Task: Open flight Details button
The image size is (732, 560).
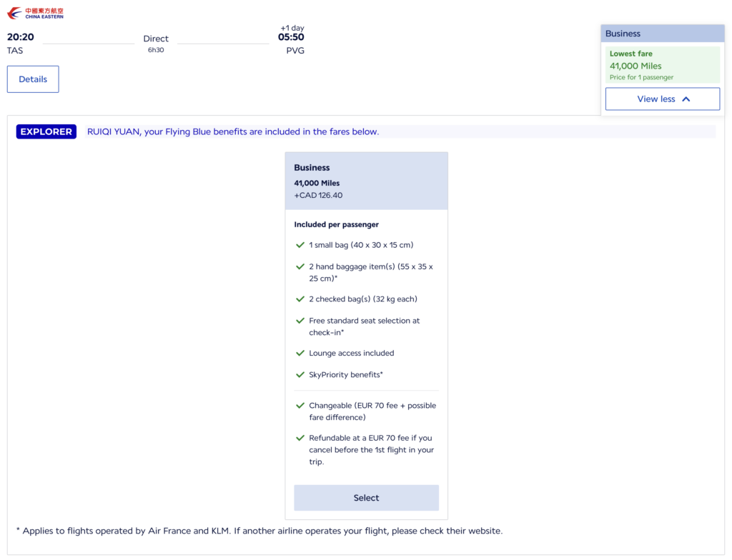Action: point(33,79)
